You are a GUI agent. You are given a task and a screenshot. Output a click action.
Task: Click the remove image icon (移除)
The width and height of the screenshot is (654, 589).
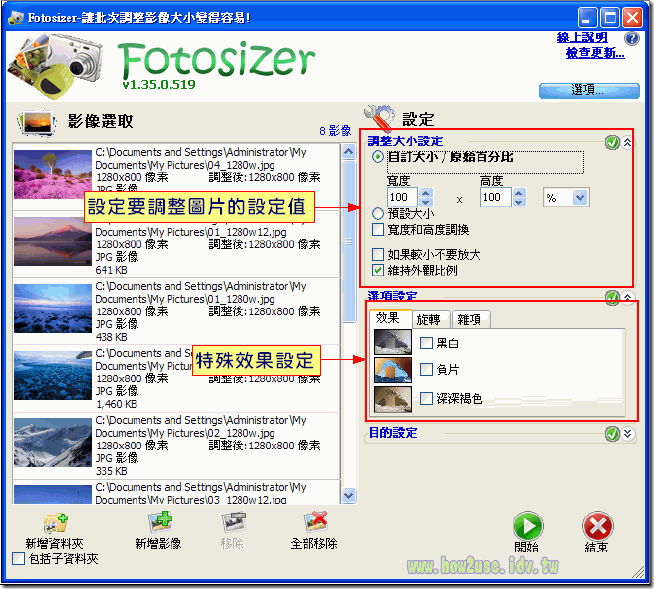233,523
